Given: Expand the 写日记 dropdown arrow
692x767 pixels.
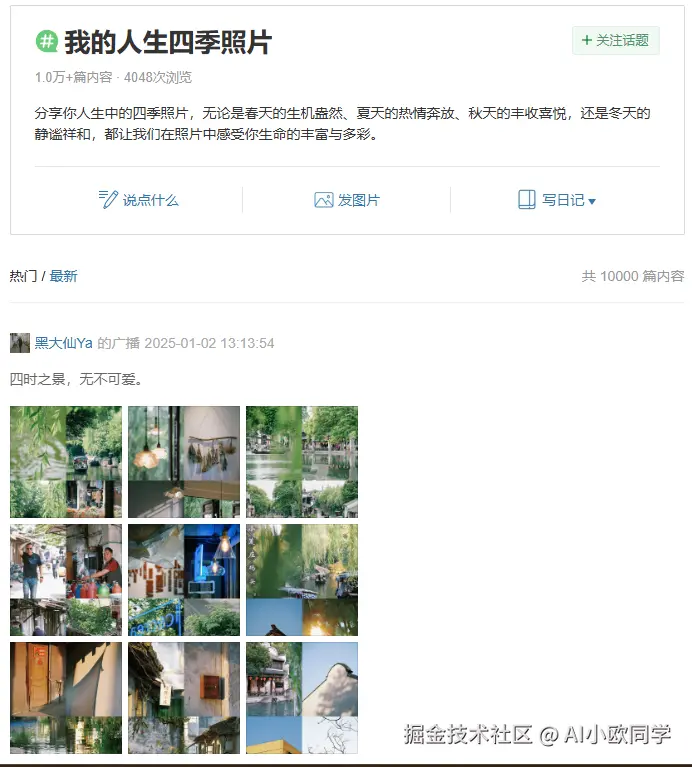Looking at the screenshot, I should [x=592, y=201].
